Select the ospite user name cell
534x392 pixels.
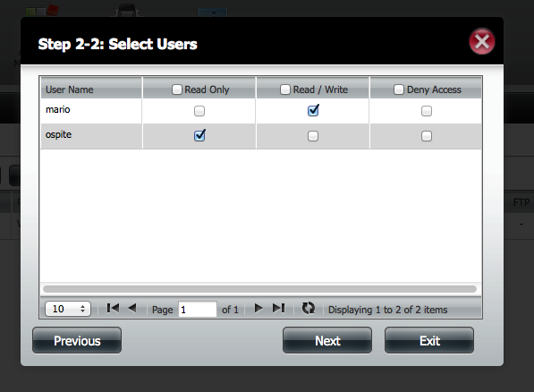pos(91,136)
